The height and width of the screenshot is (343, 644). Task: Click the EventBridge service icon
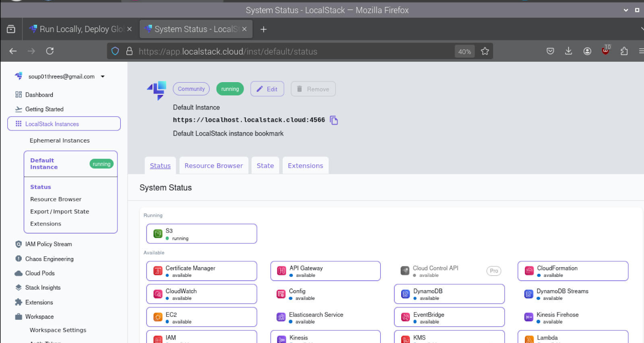tap(405, 317)
